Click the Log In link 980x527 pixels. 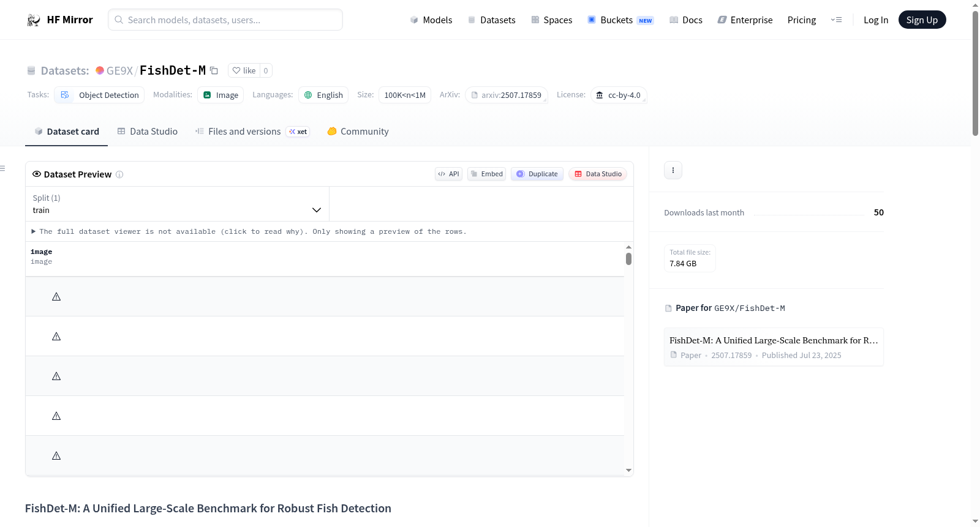tap(876, 20)
